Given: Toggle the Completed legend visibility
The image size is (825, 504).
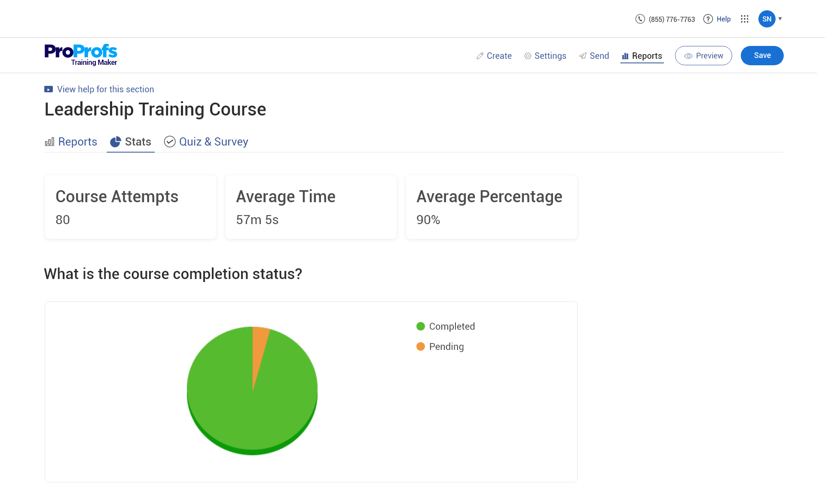Looking at the screenshot, I should coord(445,326).
